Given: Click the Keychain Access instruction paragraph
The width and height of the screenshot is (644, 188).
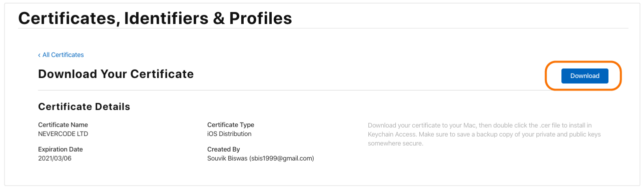Looking at the screenshot, I should tap(484, 134).
